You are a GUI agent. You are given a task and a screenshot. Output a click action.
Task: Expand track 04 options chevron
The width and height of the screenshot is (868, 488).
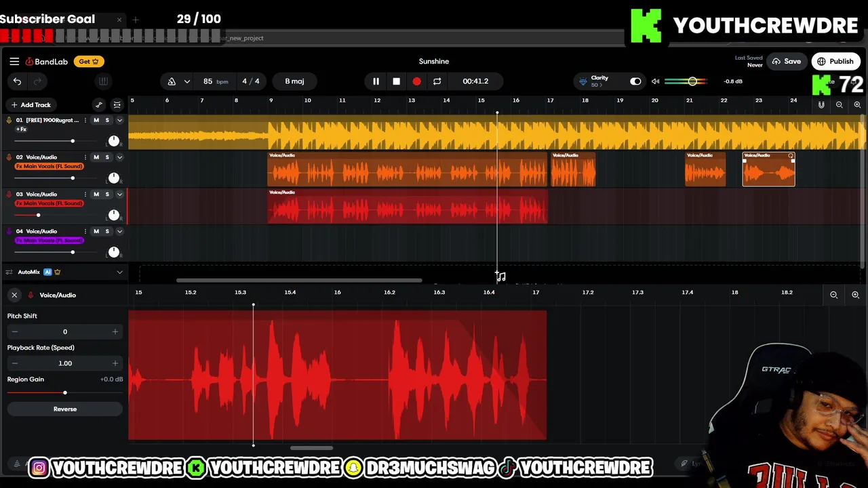click(119, 232)
